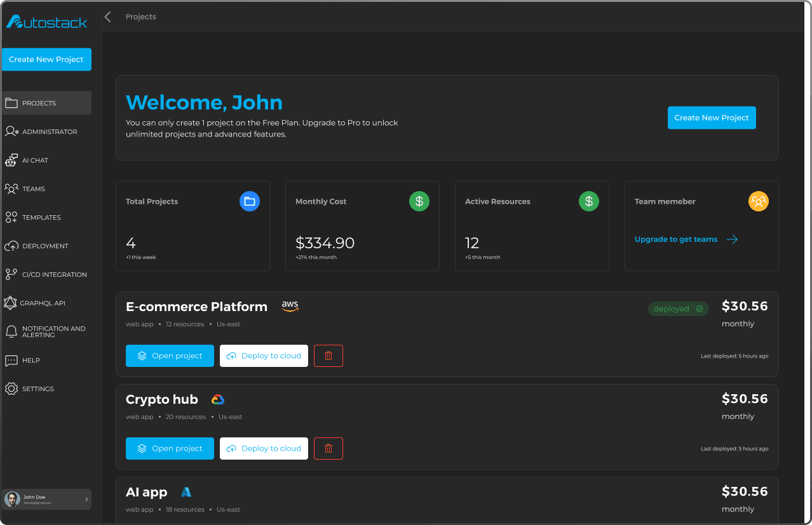Open project for Crypto hub
Image resolution: width=812 pixels, height=525 pixels.
pos(170,448)
